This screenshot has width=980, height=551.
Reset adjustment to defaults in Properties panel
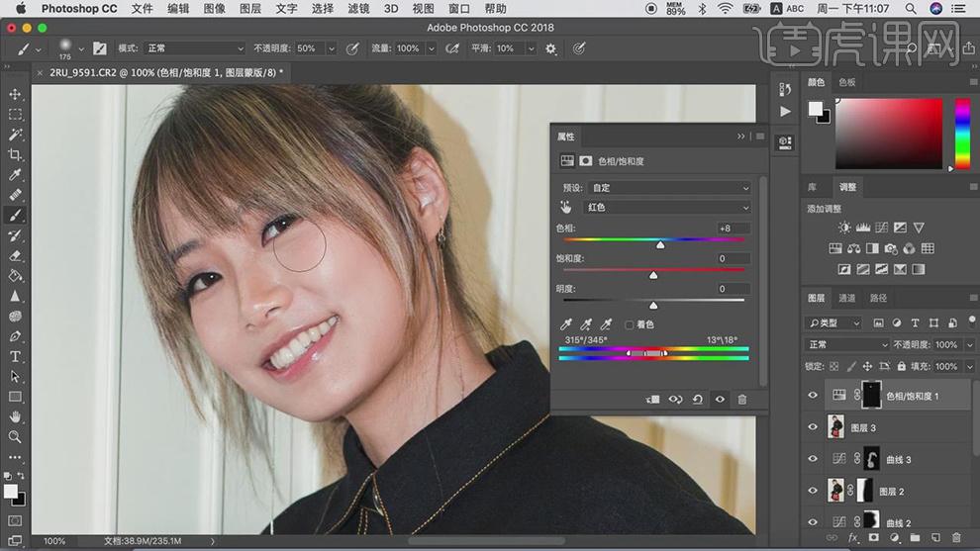coord(698,400)
